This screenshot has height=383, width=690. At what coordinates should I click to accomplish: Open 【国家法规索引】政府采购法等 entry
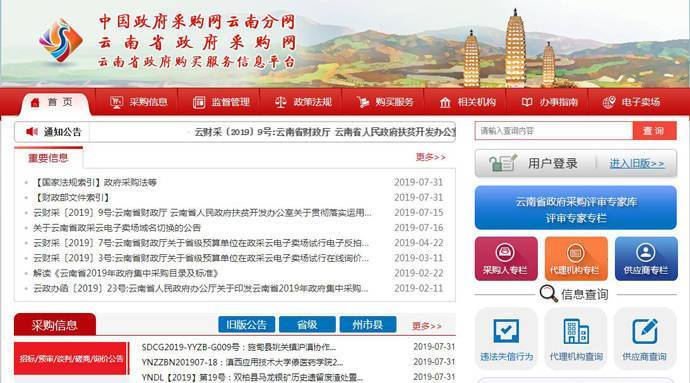95,182
